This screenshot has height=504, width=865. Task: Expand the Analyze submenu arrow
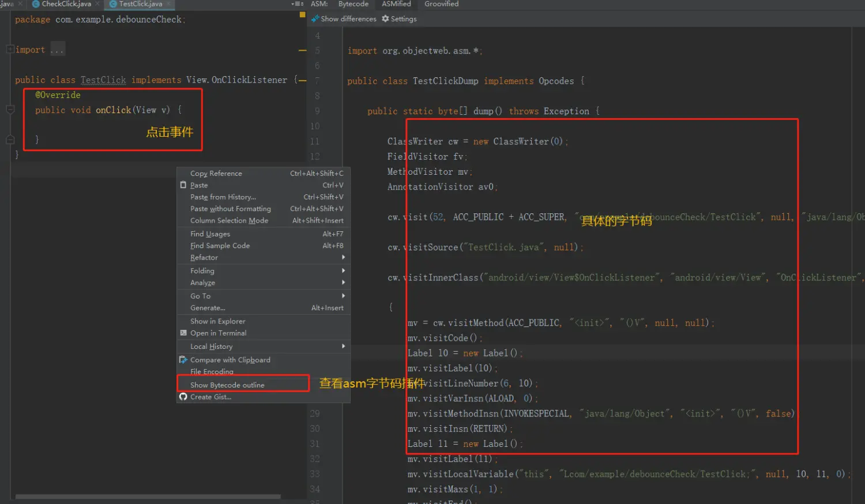coord(344,283)
